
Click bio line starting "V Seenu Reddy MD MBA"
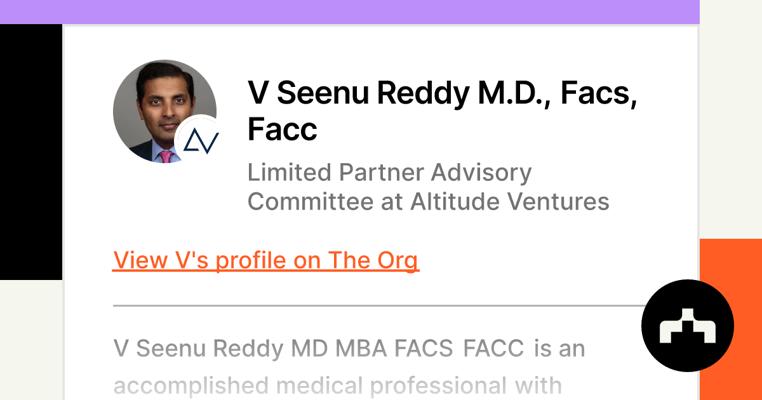(349, 349)
